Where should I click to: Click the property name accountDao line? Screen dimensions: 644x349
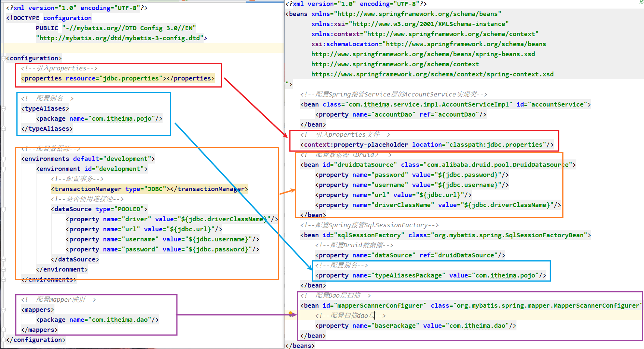coord(401,114)
